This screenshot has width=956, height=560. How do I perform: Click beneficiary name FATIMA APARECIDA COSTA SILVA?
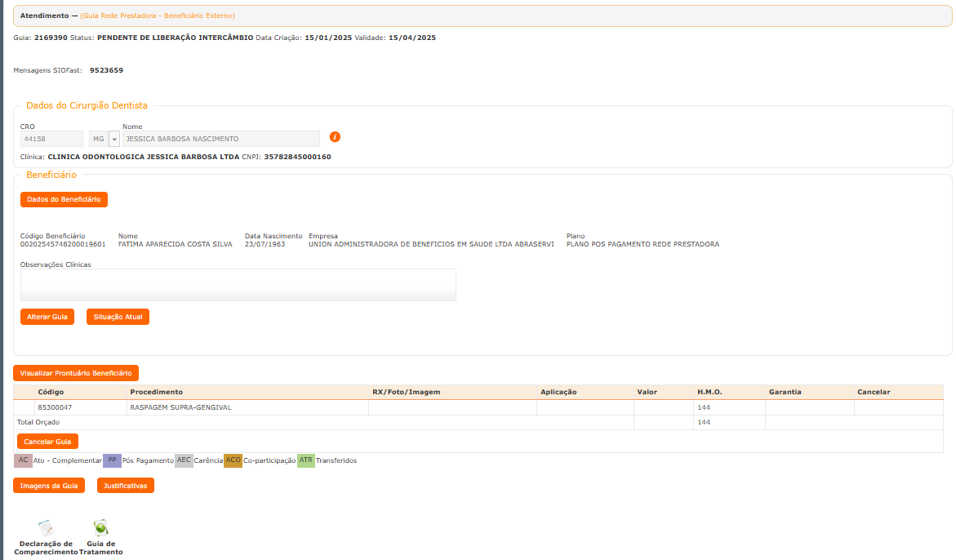click(x=175, y=244)
